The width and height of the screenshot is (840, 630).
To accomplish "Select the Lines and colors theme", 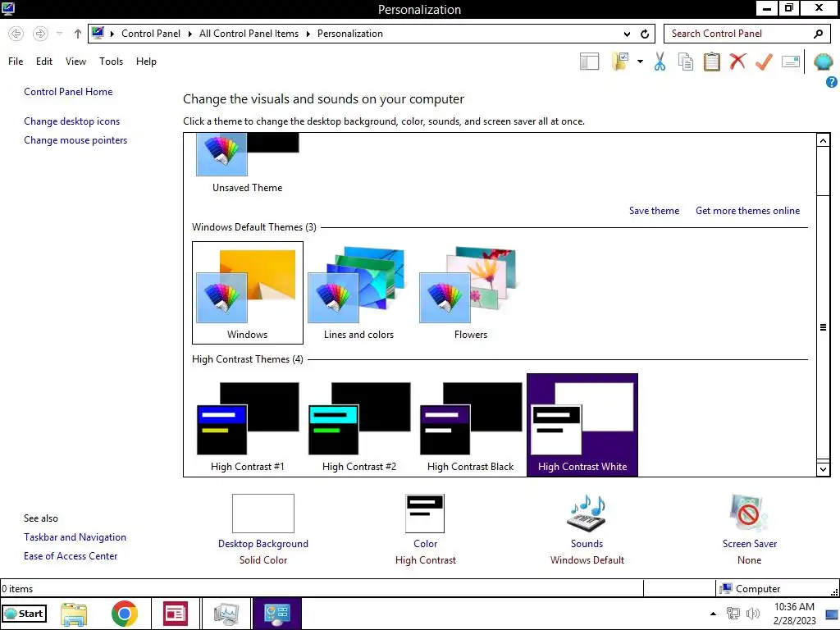I will click(359, 293).
